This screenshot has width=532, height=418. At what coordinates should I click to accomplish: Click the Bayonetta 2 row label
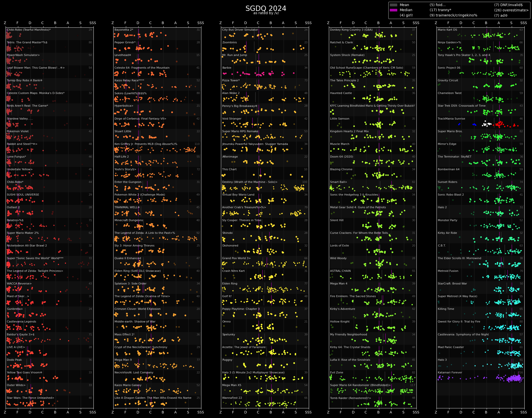pyautogui.click(x=124, y=30)
